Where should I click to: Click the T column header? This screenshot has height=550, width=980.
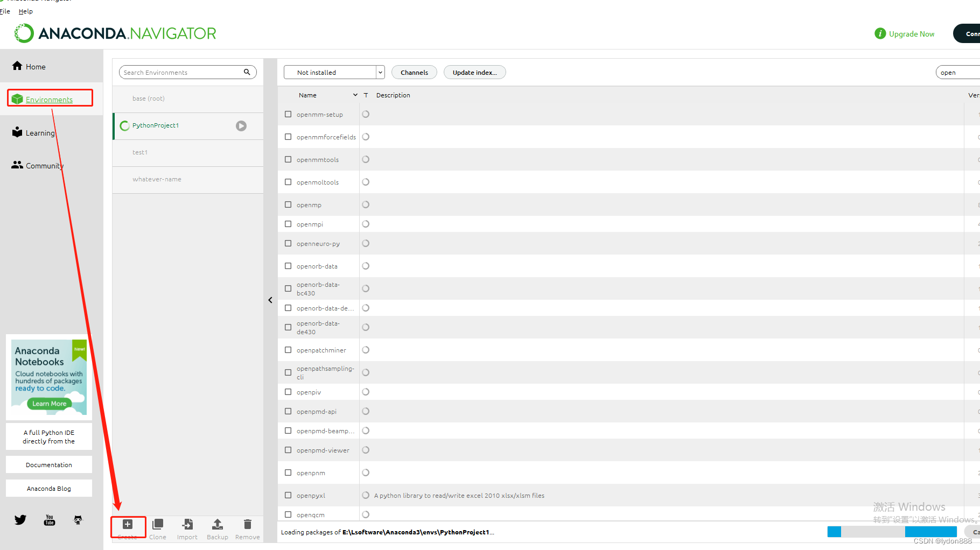(366, 95)
